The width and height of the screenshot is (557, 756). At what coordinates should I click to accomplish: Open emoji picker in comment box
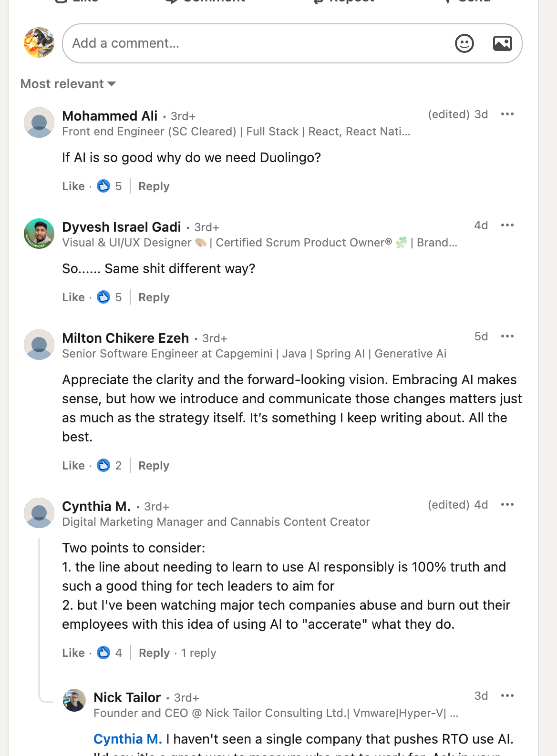tap(464, 43)
